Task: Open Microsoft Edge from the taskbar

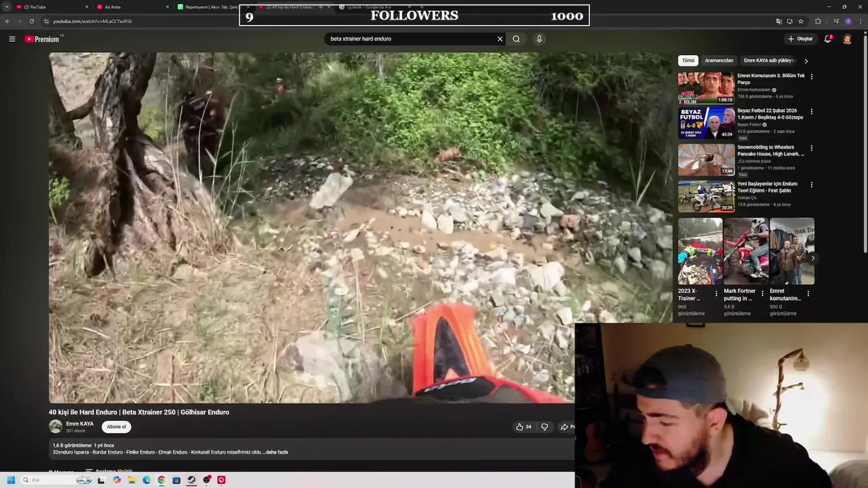Action: tap(146, 480)
